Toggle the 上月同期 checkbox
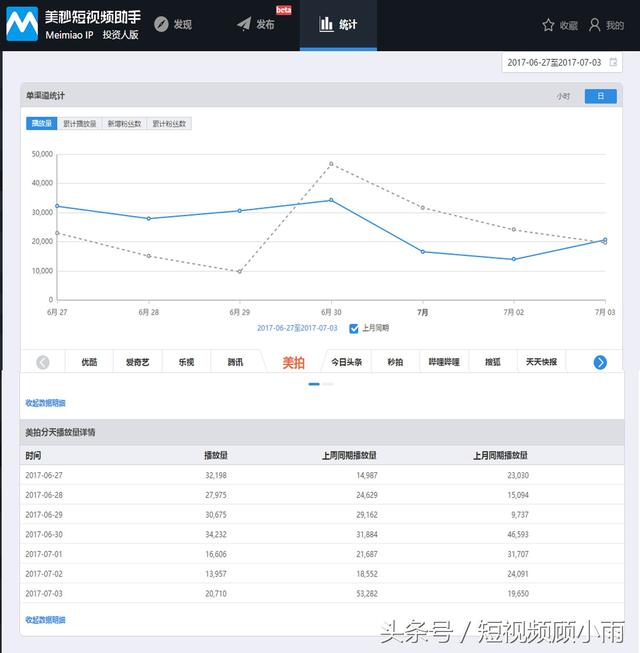Viewport: 640px width, 653px height. coord(354,328)
